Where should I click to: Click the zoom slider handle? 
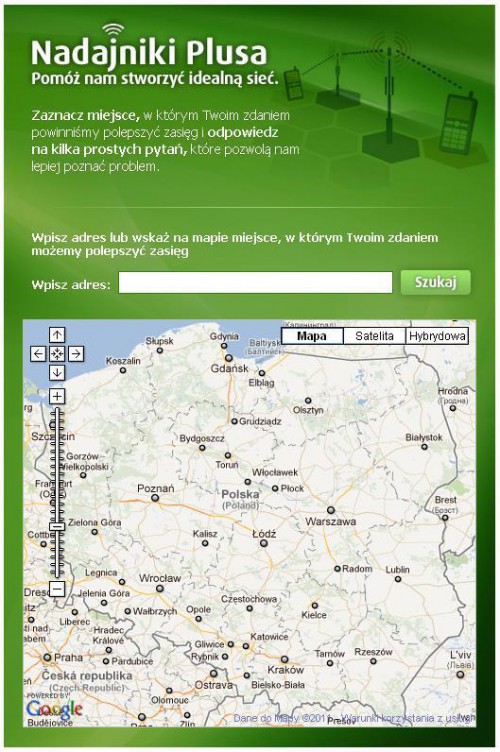click(x=57, y=526)
